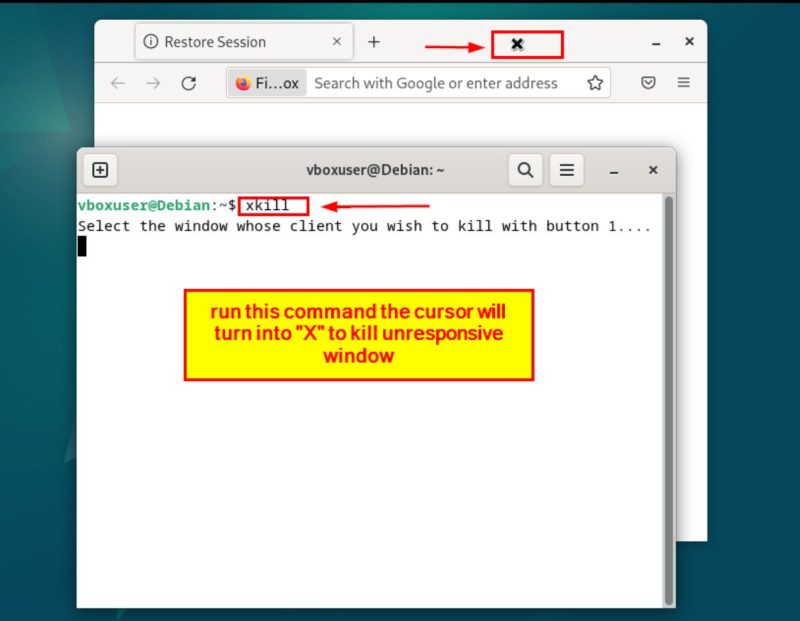Reload the current Firefox page

pyautogui.click(x=189, y=83)
